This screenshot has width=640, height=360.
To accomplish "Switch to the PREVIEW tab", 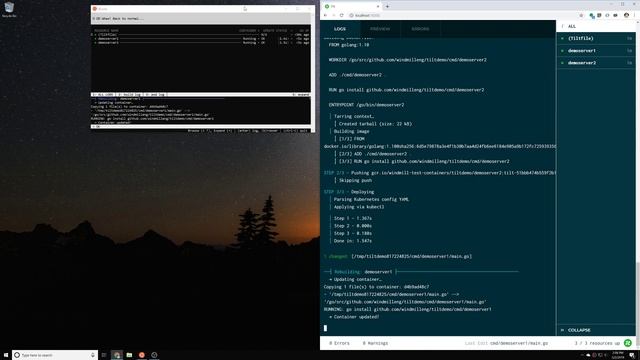I will coord(380,29).
